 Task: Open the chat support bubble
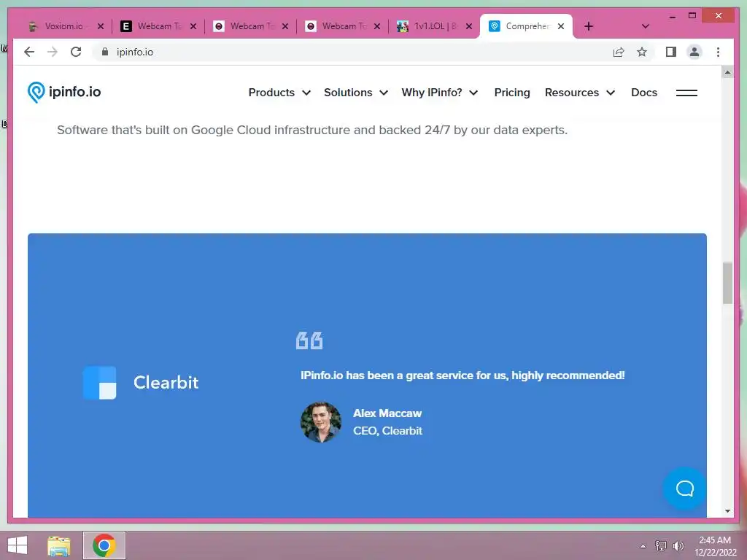[x=684, y=489]
